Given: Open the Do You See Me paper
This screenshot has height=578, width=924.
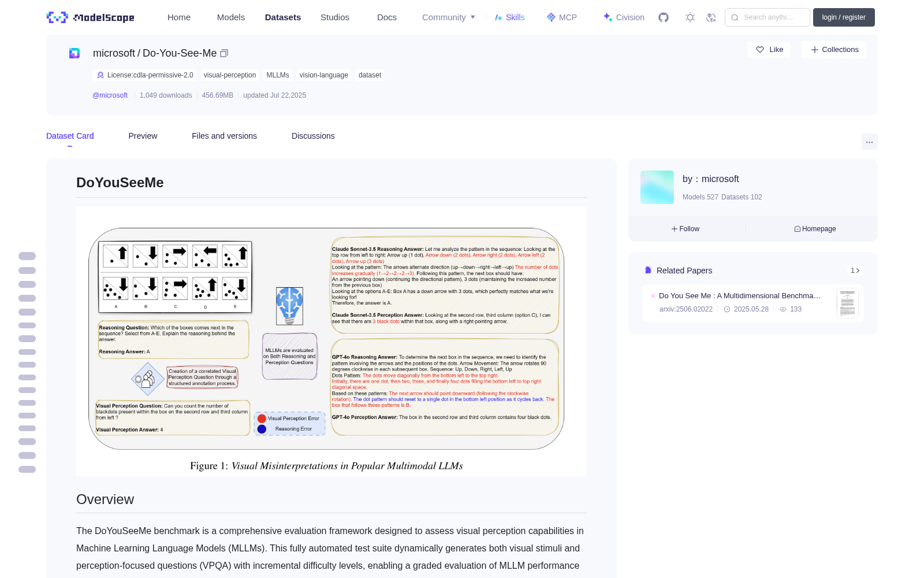Looking at the screenshot, I should click(740, 295).
